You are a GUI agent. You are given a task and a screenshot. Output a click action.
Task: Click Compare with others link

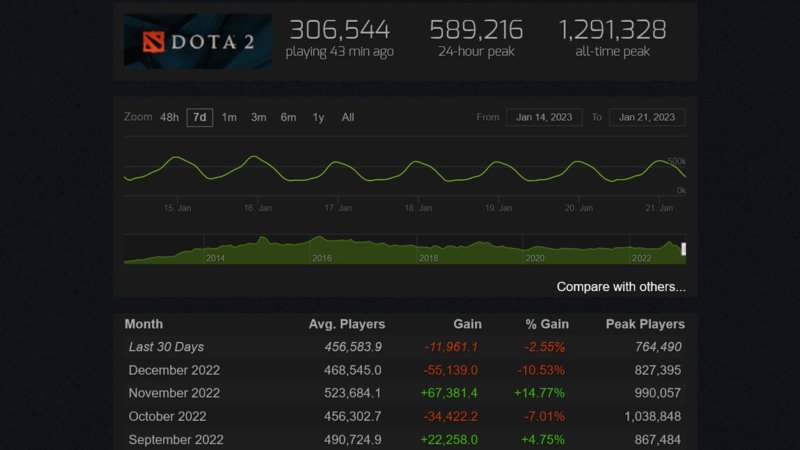click(x=621, y=287)
